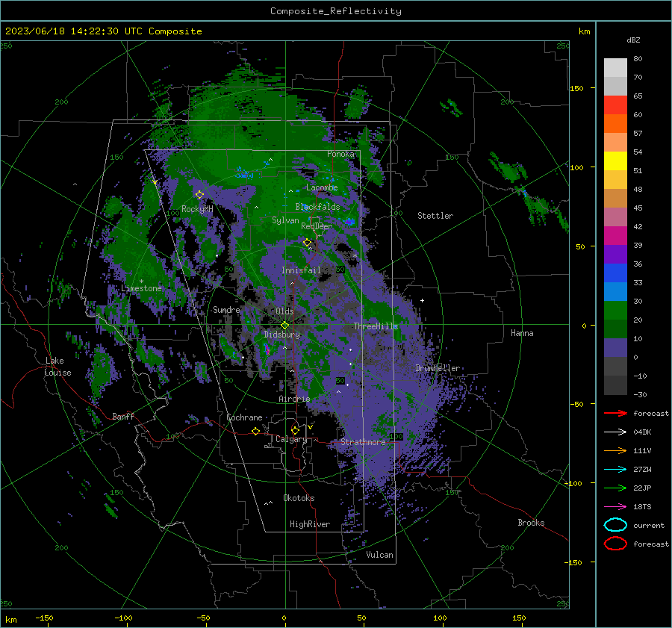Click the RedDeer city label

[317, 226]
